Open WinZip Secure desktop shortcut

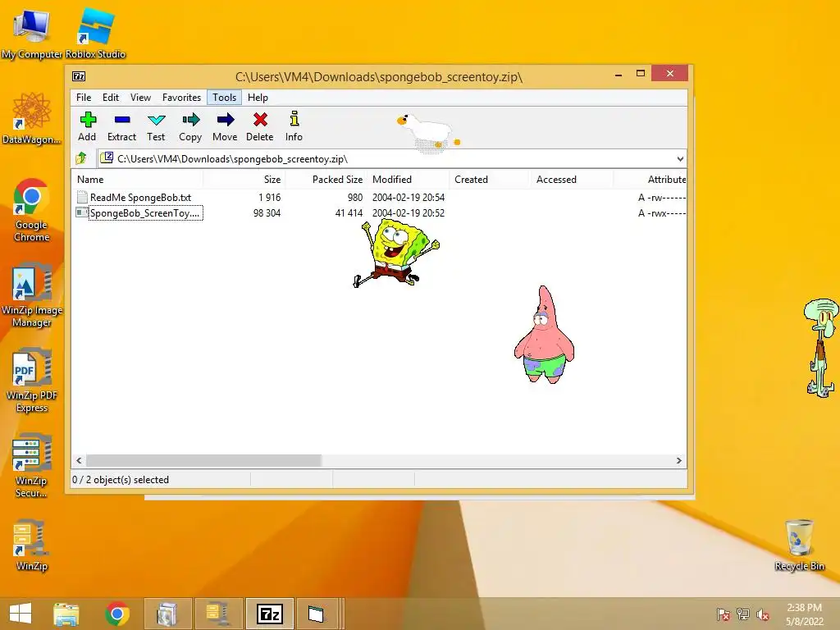click(32, 465)
